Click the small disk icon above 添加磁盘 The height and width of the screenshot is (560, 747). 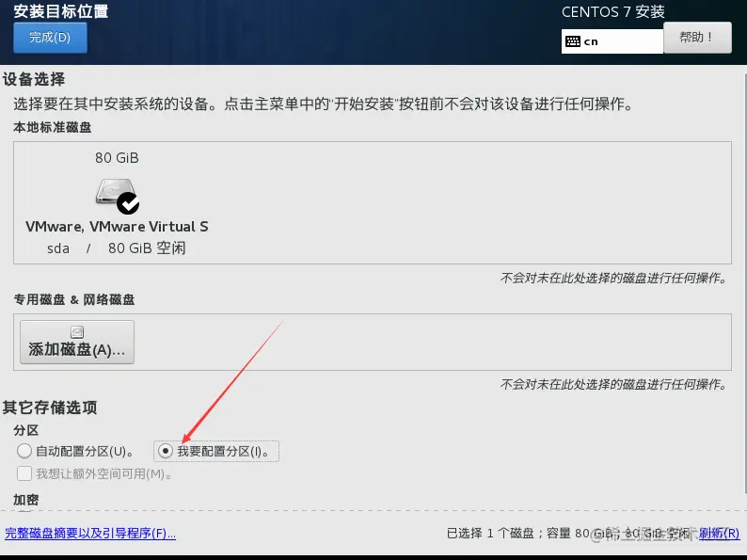77,331
